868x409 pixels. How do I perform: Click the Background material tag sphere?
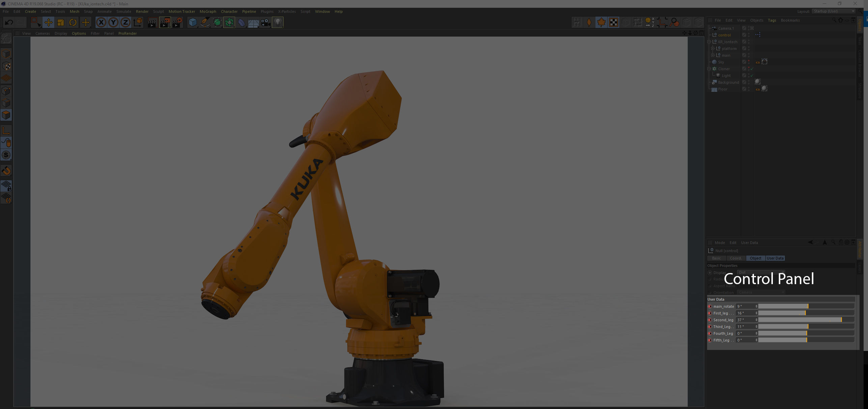(x=758, y=82)
